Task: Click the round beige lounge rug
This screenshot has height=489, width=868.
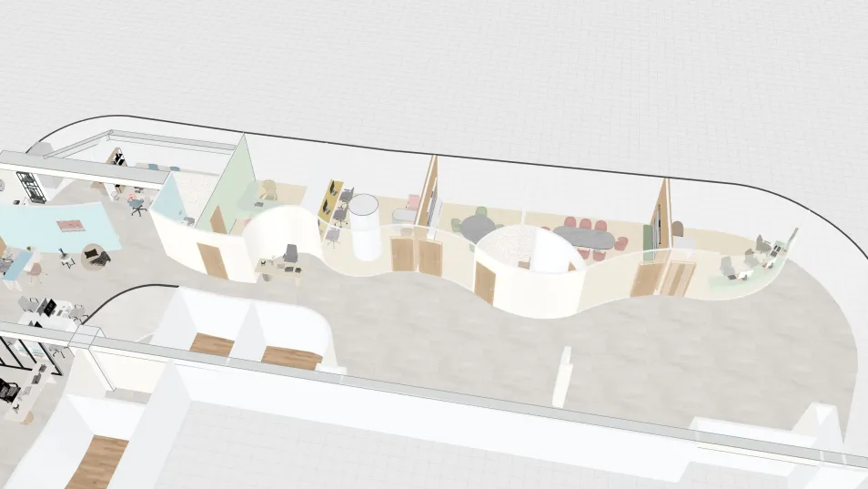Action: pos(95,257)
